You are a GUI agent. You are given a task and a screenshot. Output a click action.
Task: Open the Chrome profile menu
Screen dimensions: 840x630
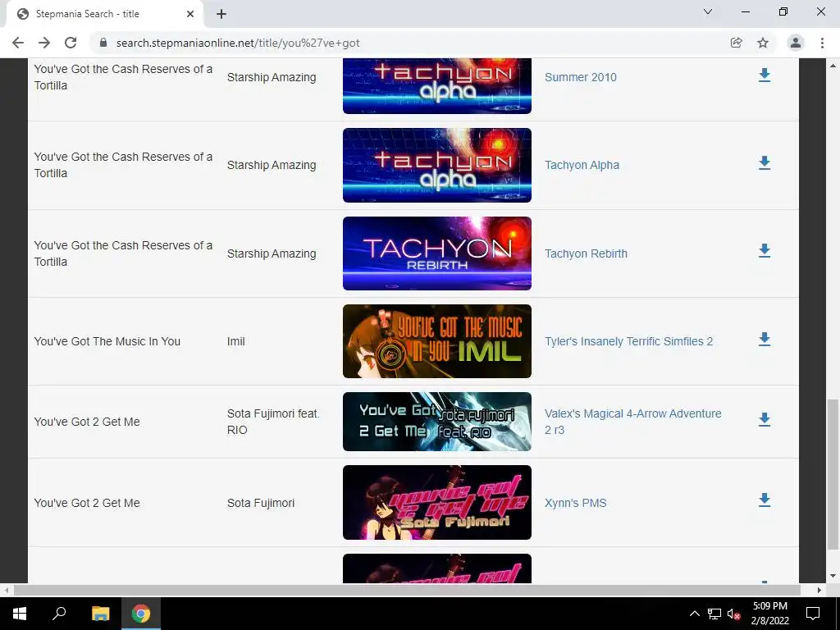pos(796,43)
